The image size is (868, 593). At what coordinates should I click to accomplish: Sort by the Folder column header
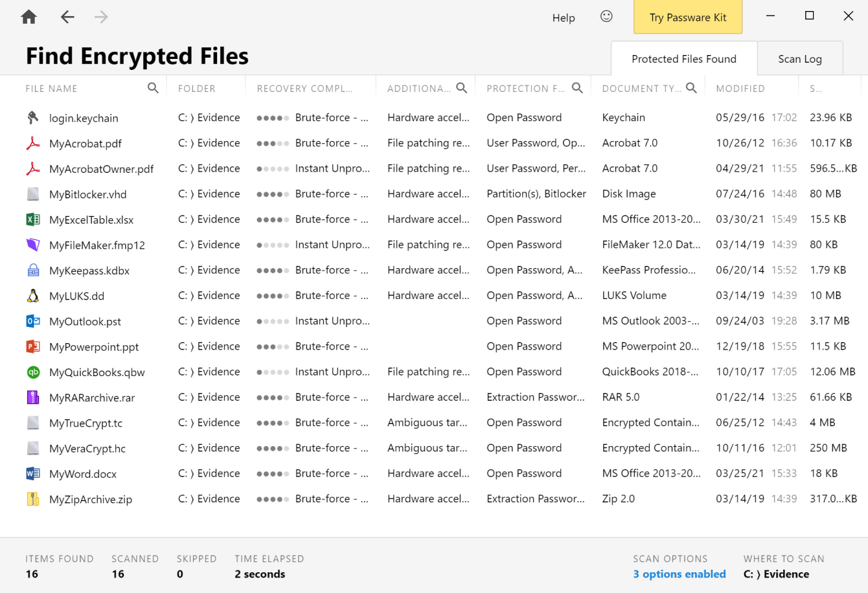pos(196,89)
